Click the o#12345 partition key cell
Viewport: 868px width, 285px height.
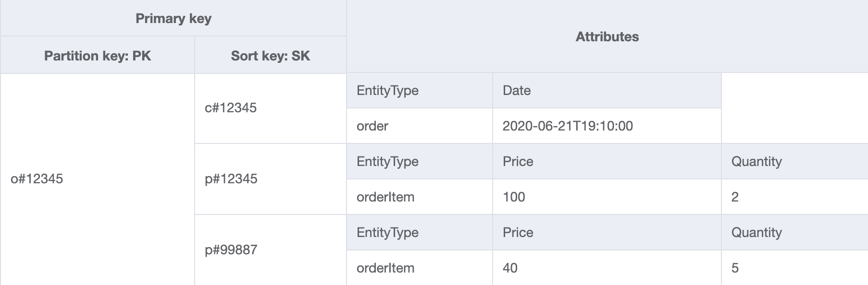click(x=98, y=179)
